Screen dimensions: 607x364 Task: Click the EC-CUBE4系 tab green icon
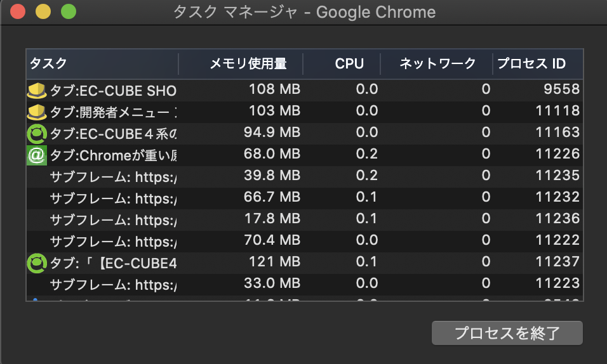coord(37,133)
